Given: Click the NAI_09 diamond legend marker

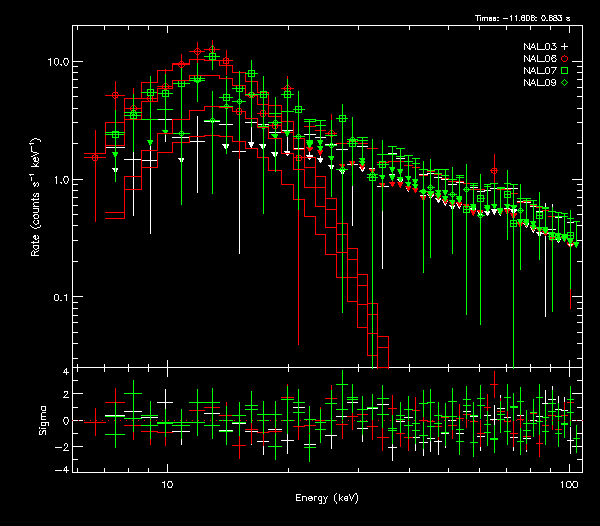Looking at the screenshot, I should point(565,83).
